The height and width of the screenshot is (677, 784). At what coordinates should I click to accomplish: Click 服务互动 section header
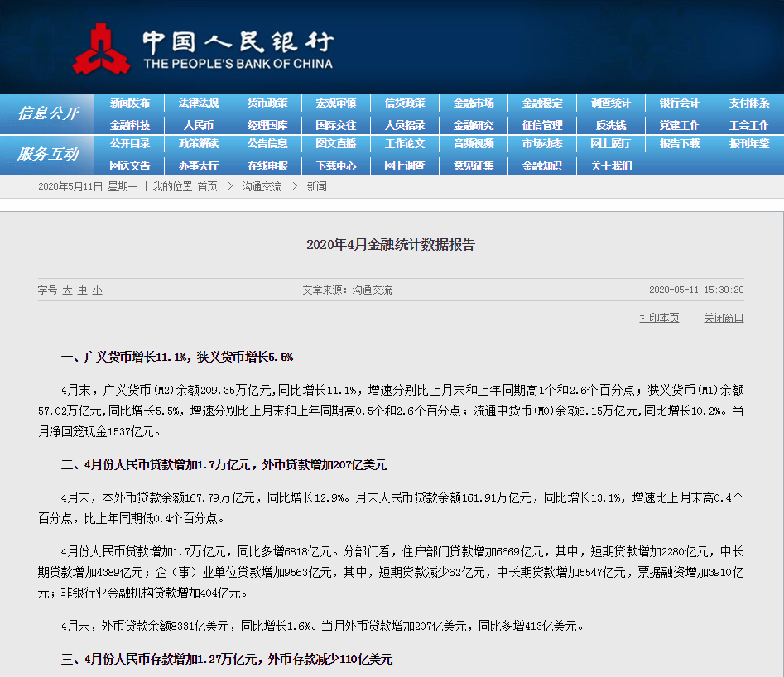[x=48, y=154]
